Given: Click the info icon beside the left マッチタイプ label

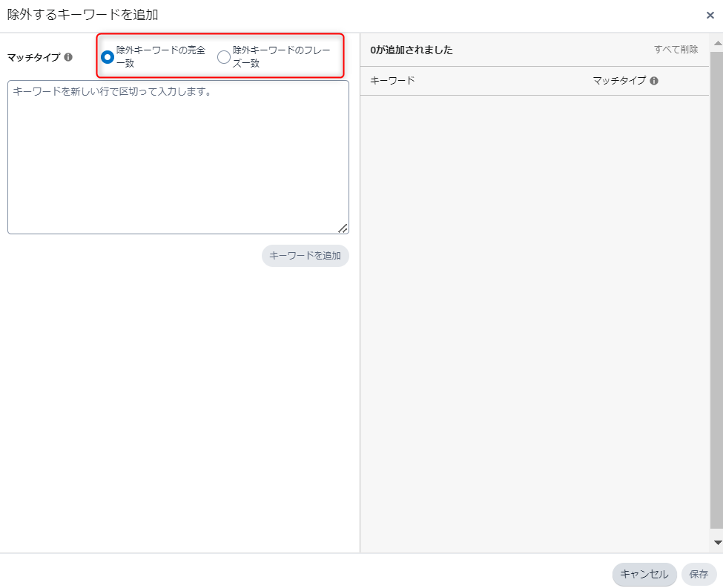Looking at the screenshot, I should pyautogui.click(x=68, y=57).
